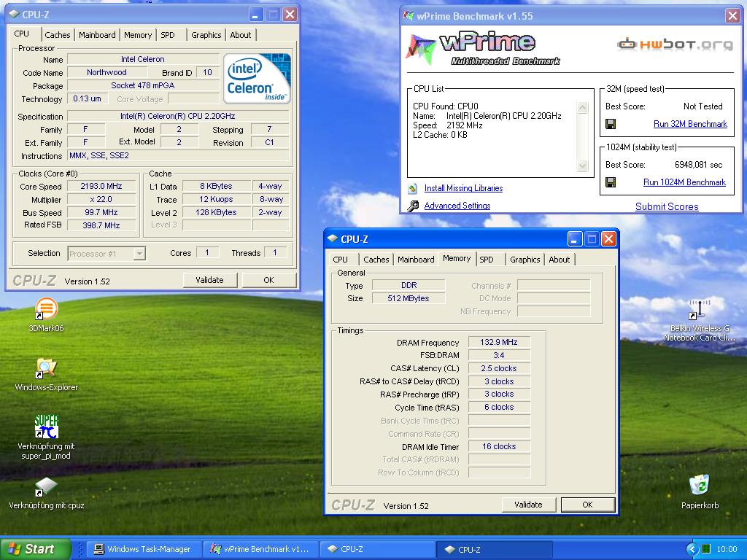
Task: Switch to Windows Task-Manager in taskbar
Action: point(143,549)
